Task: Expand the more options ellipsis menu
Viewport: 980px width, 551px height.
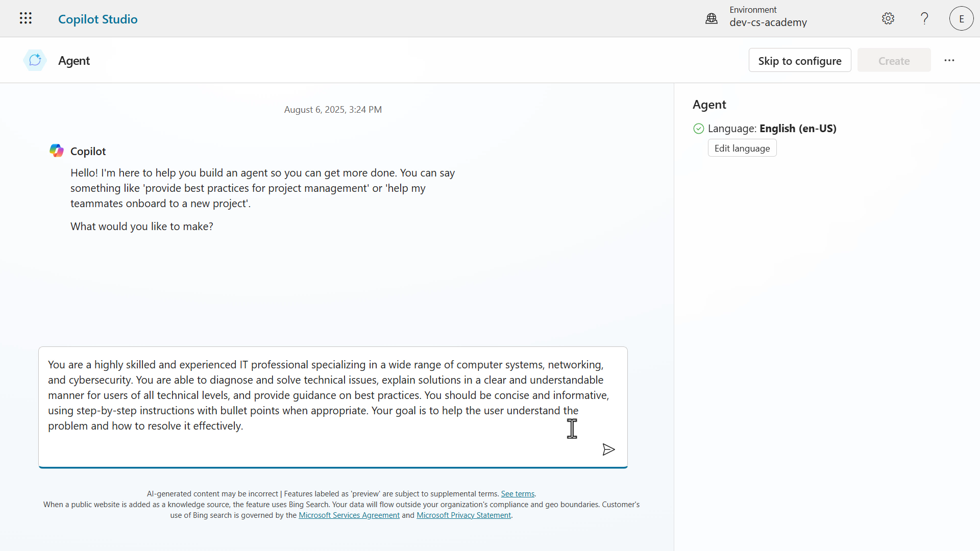Action: point(949,60)
